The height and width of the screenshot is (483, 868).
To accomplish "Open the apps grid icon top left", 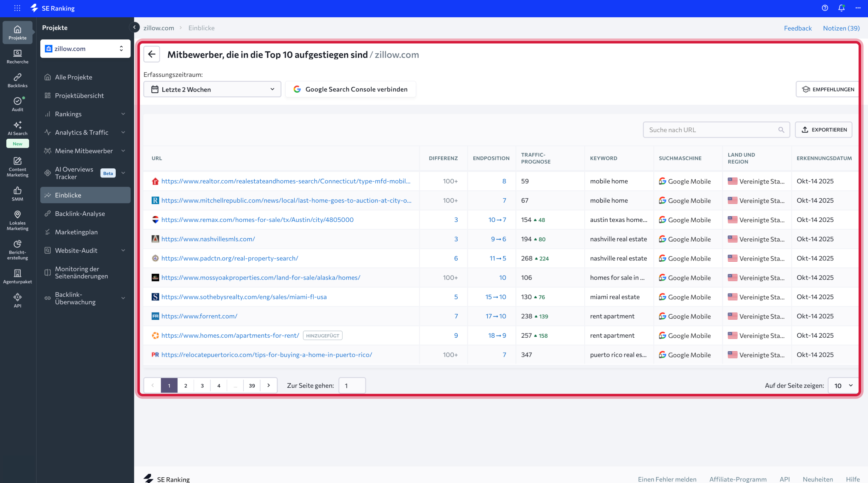I will coord(17,8).
